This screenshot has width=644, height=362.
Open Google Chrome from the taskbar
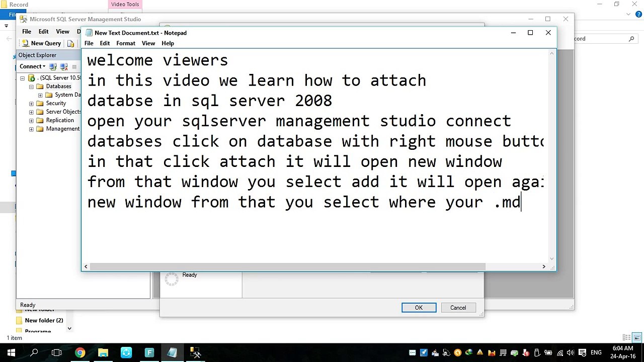[x=80, y=352]
